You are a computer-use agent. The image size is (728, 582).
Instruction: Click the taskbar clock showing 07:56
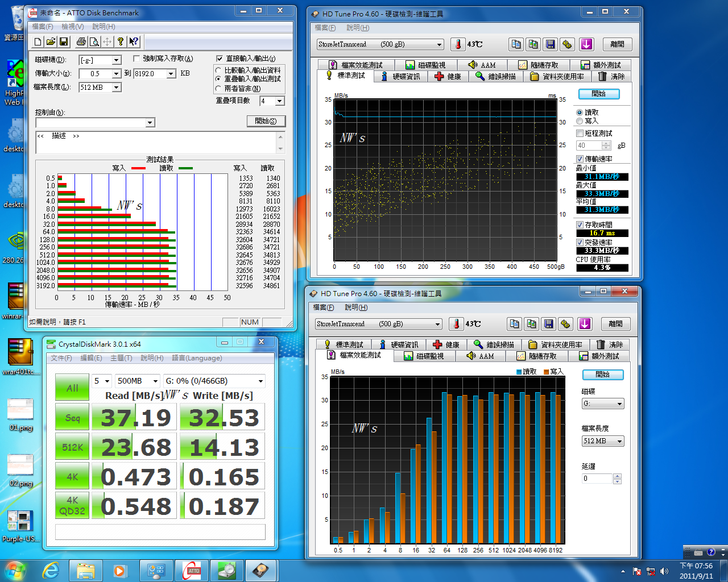coord(696,571)
